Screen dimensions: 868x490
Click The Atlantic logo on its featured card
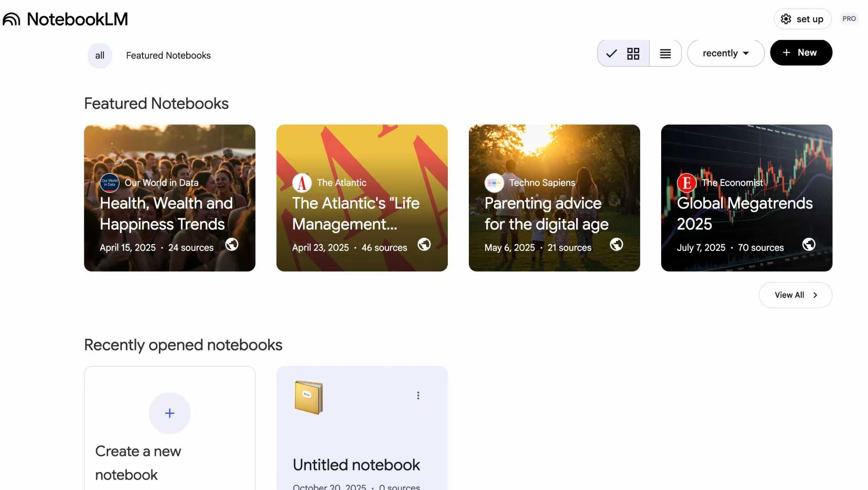[301, 183]
